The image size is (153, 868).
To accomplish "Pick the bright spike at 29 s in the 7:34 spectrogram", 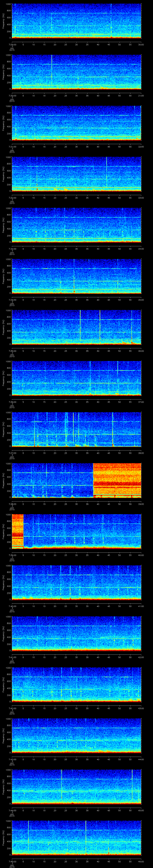I will [x=74, y=276].
